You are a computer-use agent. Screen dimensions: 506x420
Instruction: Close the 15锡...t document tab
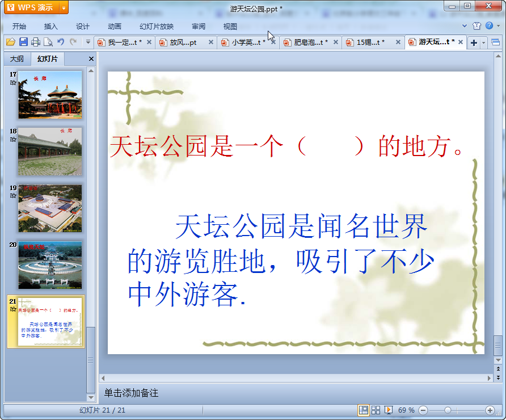398,42
